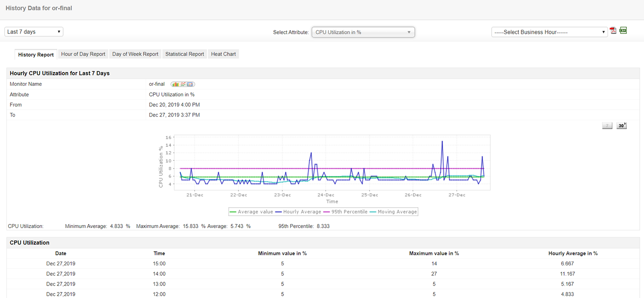Click the grid icon beside or-final
The height and width of the screenshot is (298, 644).
[191, 84]
